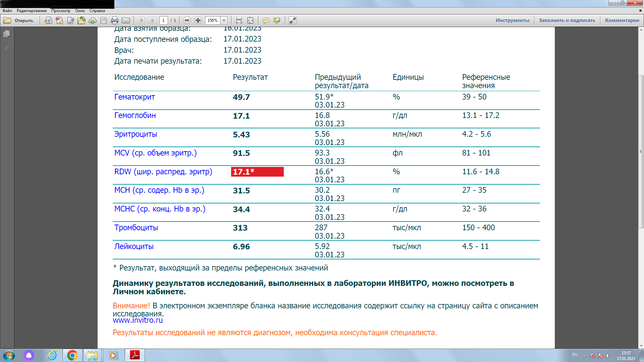
Task: Zoom out with the minus icon
Action: click(x=187, y=20)
